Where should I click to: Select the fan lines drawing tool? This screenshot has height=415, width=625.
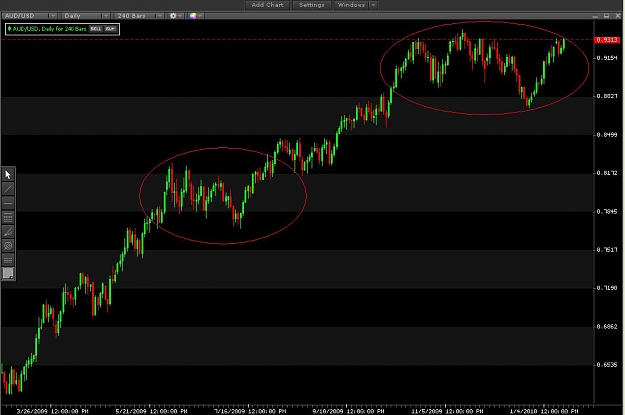[x=8, y=232]
